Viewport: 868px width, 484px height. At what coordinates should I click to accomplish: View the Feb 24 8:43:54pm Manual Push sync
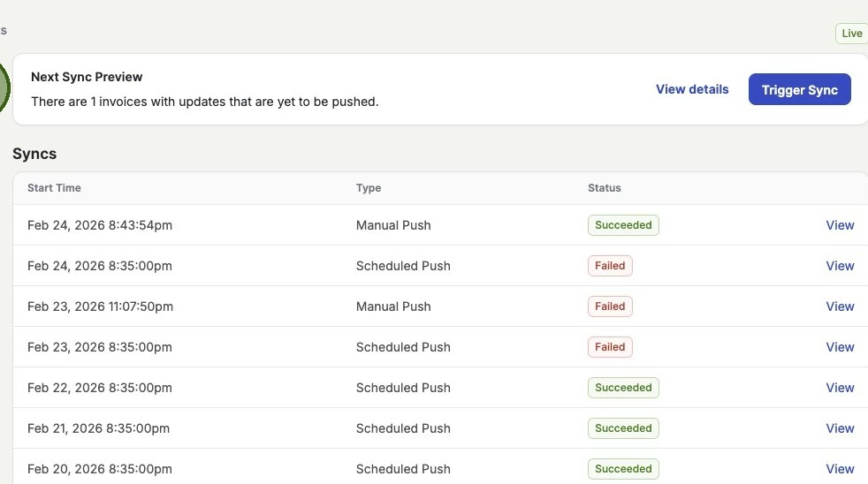point(840,225)
